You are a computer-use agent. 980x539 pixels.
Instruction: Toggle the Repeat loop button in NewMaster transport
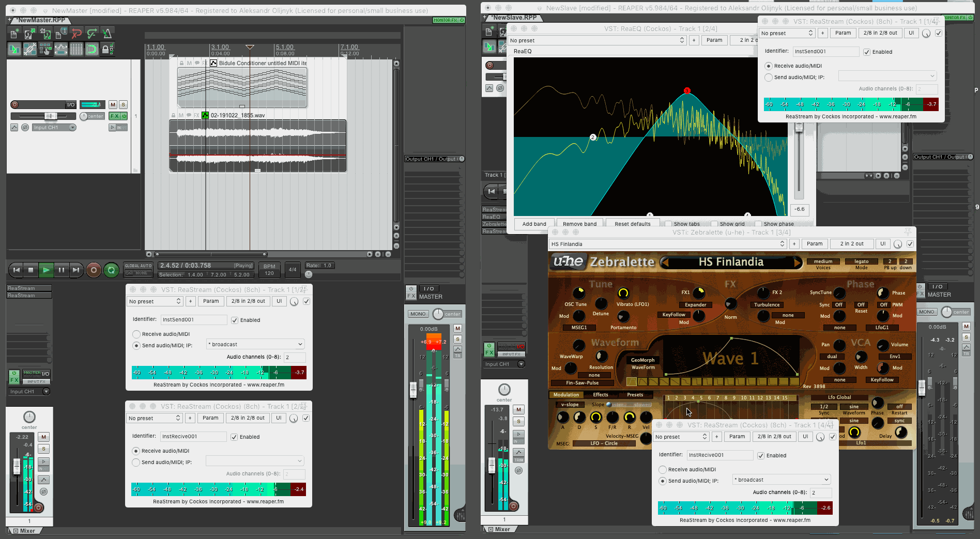click(x=111, y=270)
